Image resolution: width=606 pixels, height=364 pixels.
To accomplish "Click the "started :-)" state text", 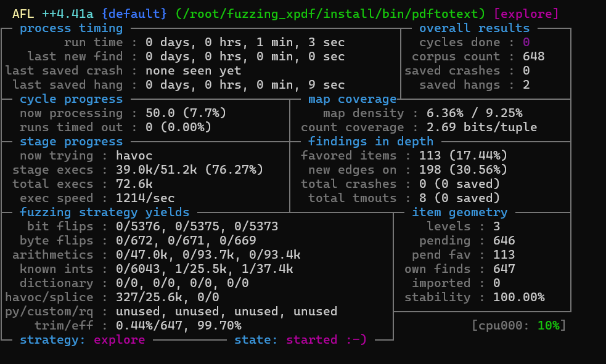I will [326, 339].
